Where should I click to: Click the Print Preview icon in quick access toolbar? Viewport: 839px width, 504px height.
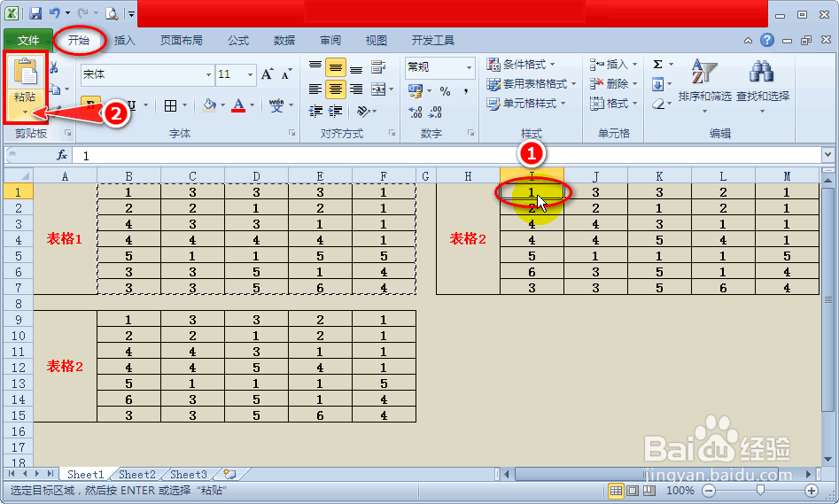point(112,13)
